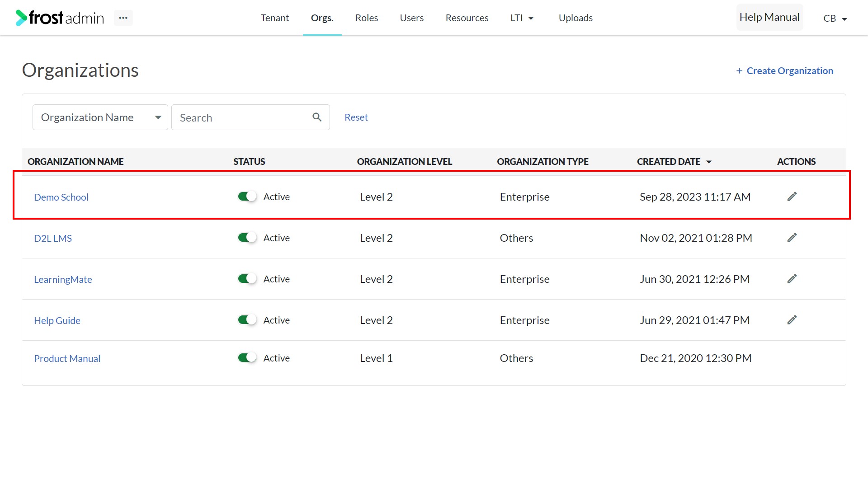Toggle Help Guide active status
This screenshot has height=488, width=868.
point(247,320)
